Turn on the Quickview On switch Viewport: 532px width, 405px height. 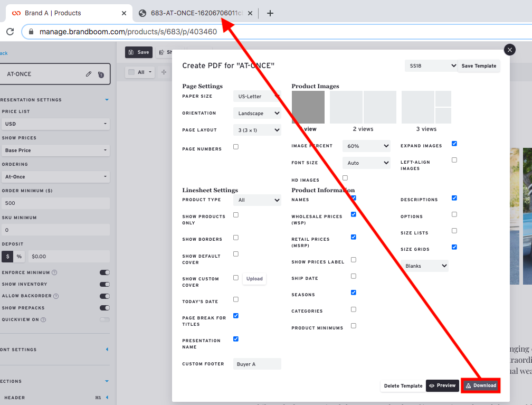[x=104, y=320]
